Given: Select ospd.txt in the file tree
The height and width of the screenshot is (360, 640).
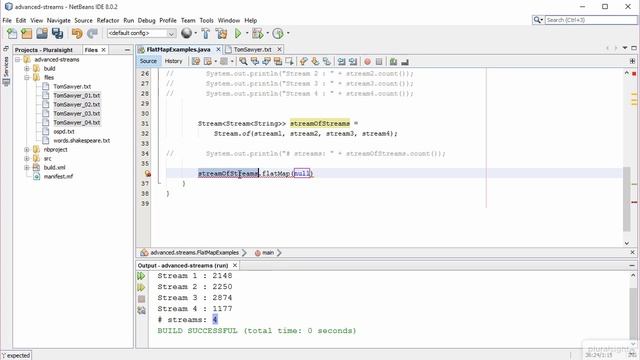Looking at the screenshot, I should click(64, 131).
